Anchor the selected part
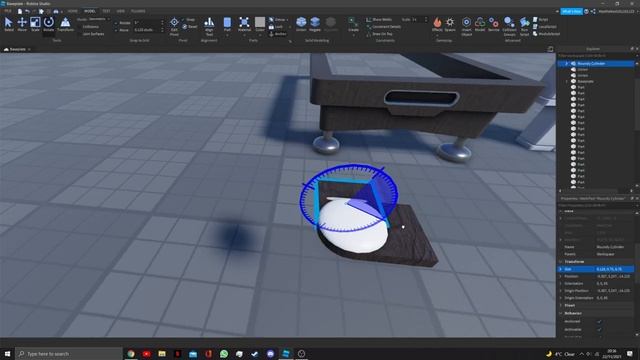Viewport: 640px width, 360px height. coord(278,34)
